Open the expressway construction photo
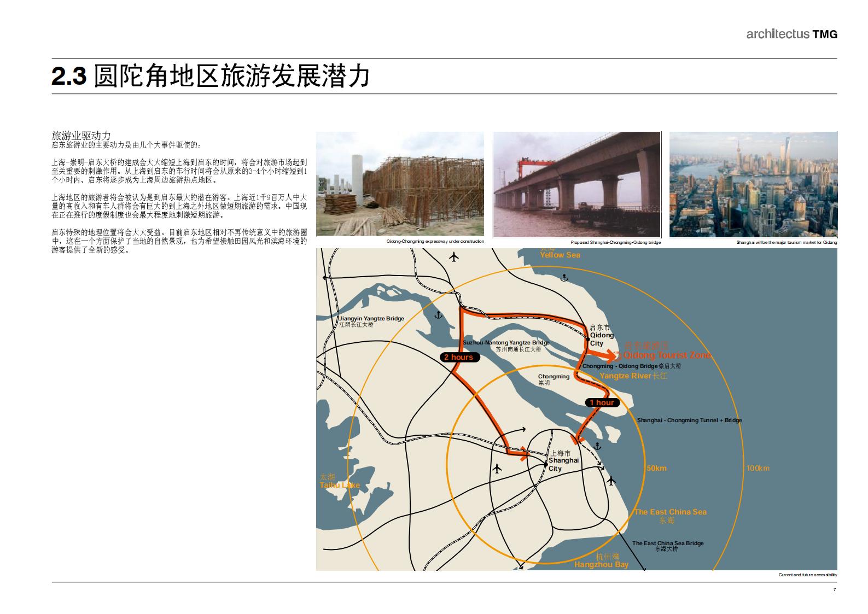Screen dimensions: 868x614 [400, 184]
